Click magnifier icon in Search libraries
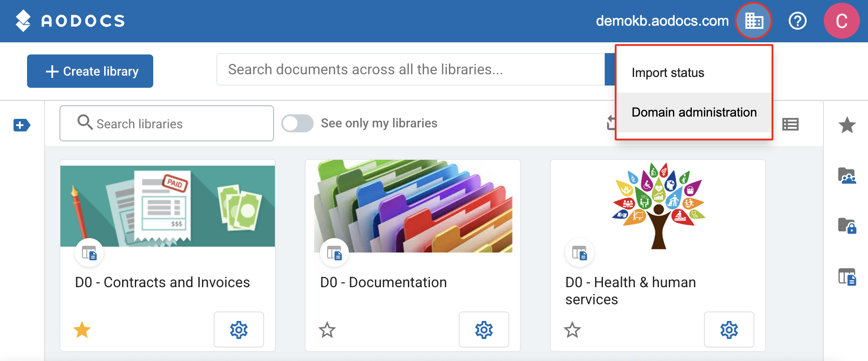 [x=85, y=122]
